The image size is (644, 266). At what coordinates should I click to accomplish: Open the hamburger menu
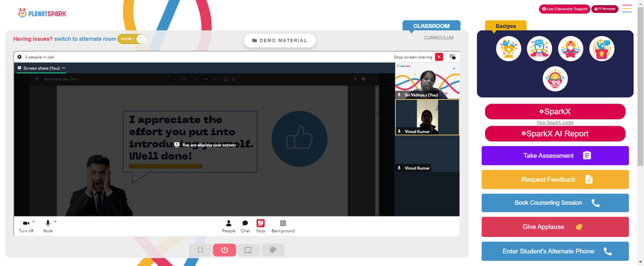pos(627,8)
